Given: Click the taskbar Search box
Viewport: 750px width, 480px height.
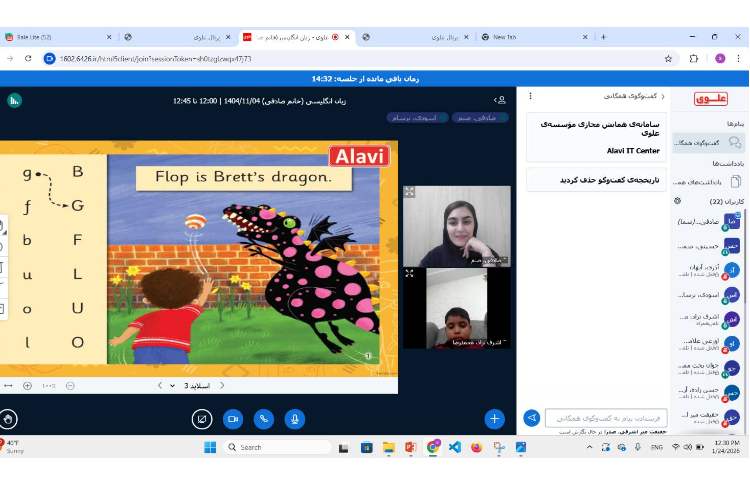Looking at the screenshot, I should point(277,447).
